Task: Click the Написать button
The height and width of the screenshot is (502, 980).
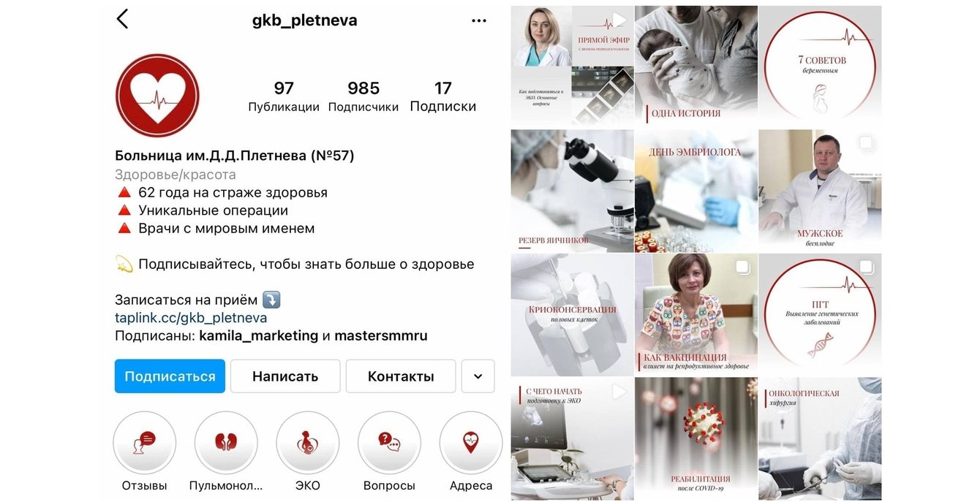Action: (x=285, y=376)
